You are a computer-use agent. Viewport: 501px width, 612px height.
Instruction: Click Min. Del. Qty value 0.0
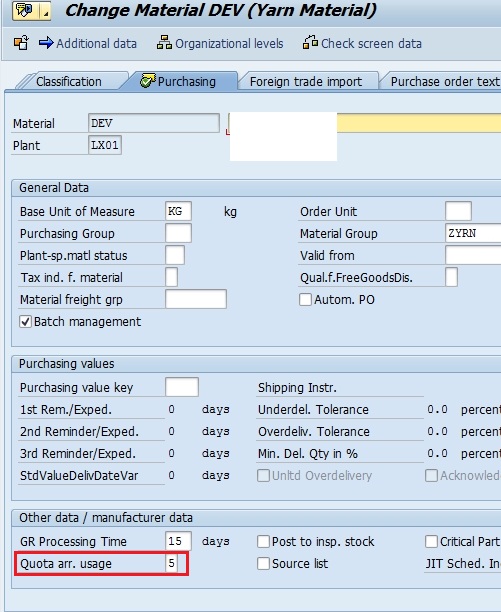[x=437, y=454]
